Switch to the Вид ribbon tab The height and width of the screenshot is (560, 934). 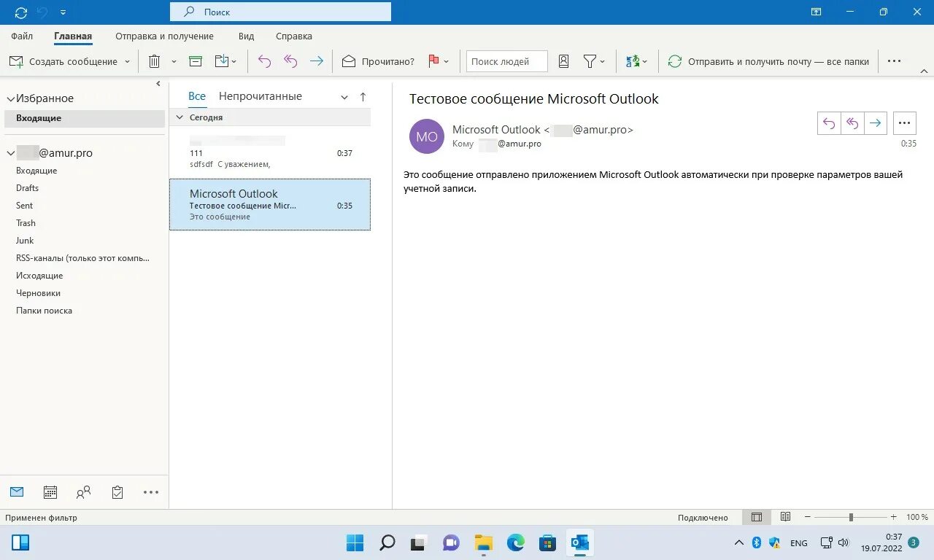point(246,36)
